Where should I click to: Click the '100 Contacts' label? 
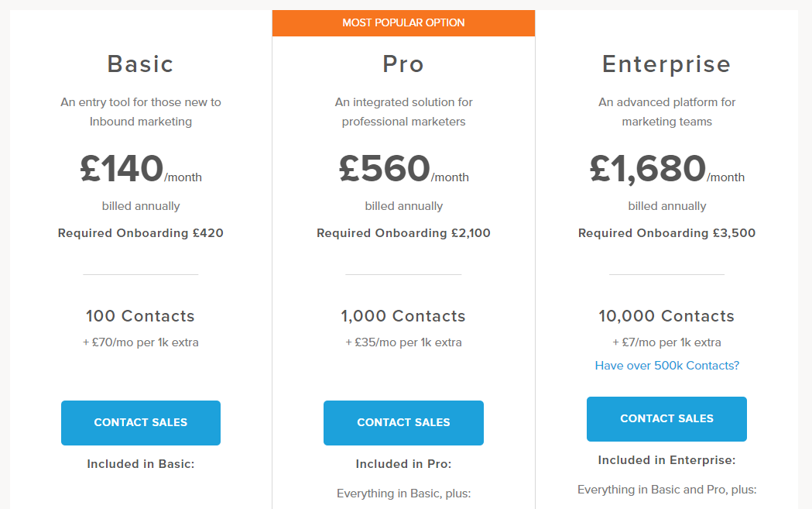pyautogui.click(x=140, y=316)
